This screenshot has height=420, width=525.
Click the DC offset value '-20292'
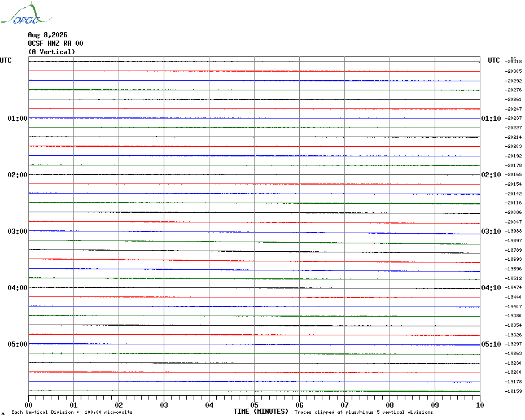(513, 81)
